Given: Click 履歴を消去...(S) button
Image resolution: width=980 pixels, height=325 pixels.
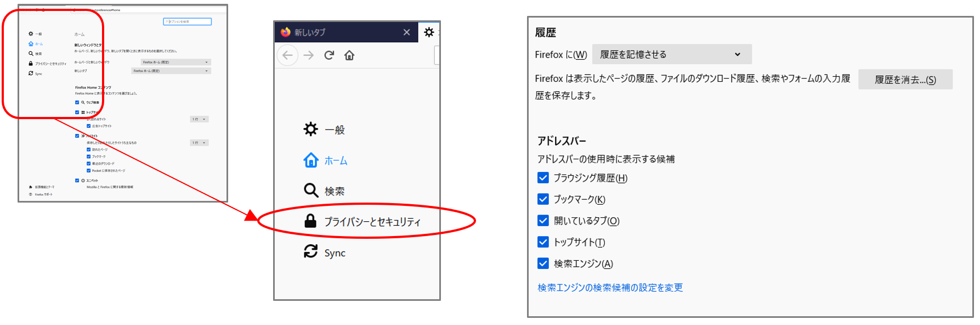Looking at the screenshot, I should point(905,80).
